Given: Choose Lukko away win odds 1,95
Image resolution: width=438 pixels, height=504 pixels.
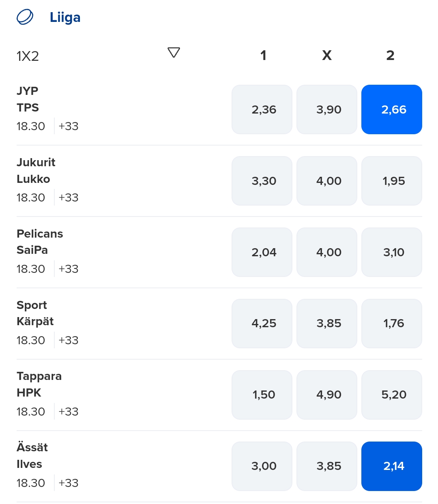Looking at the screenshot, I should [391, 181].
